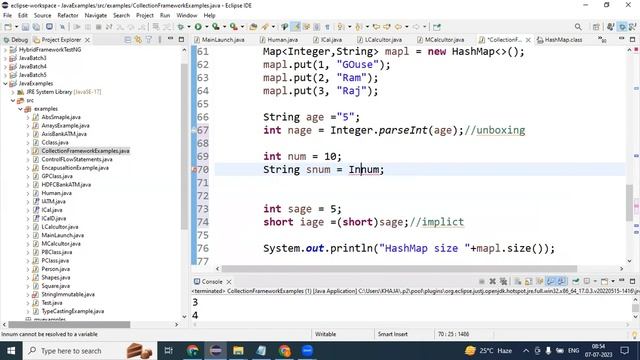The image size is (640, 360).
Task: Click the Open Type package icon
Action: tap(253, 27)
